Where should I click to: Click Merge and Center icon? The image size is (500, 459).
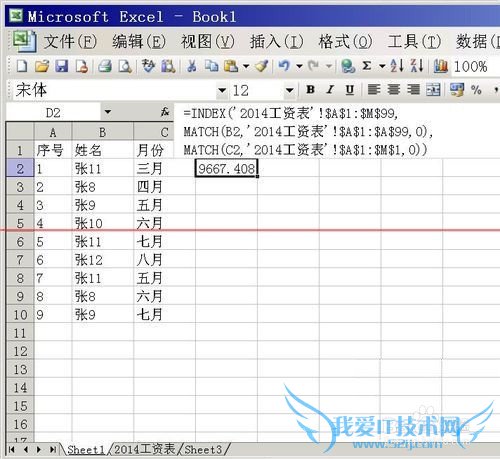point(433,90)
